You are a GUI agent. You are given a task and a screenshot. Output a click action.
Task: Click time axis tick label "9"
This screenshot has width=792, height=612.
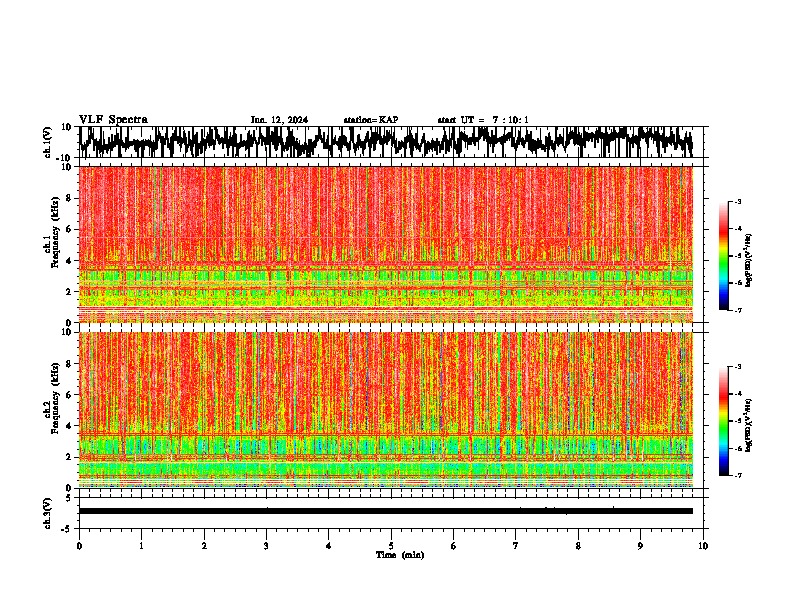[640, 545]
